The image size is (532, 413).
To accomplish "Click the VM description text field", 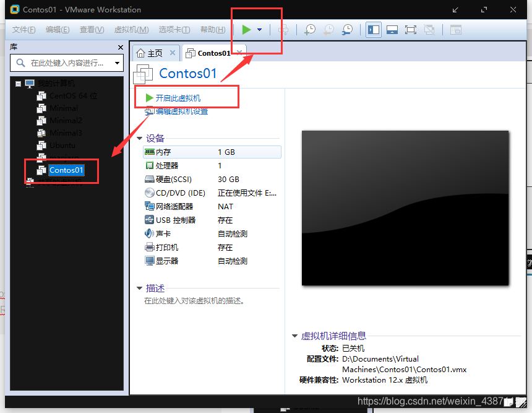I will coord(194,301).
